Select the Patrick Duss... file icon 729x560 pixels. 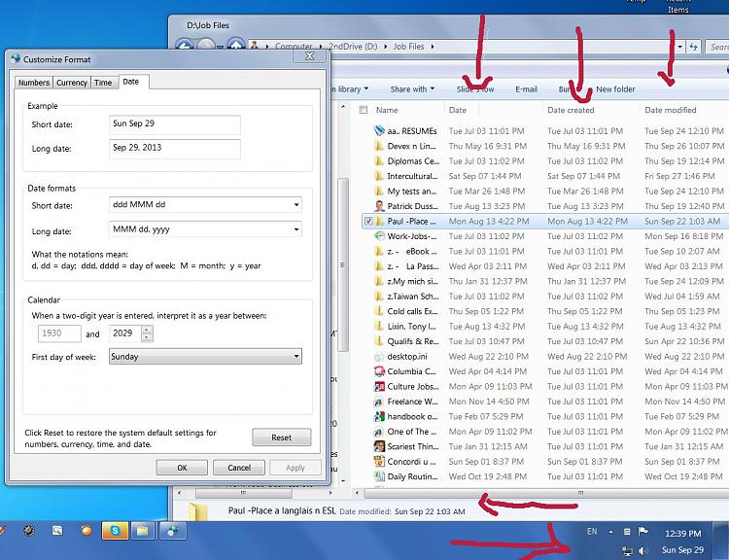[x=379, y=206]
